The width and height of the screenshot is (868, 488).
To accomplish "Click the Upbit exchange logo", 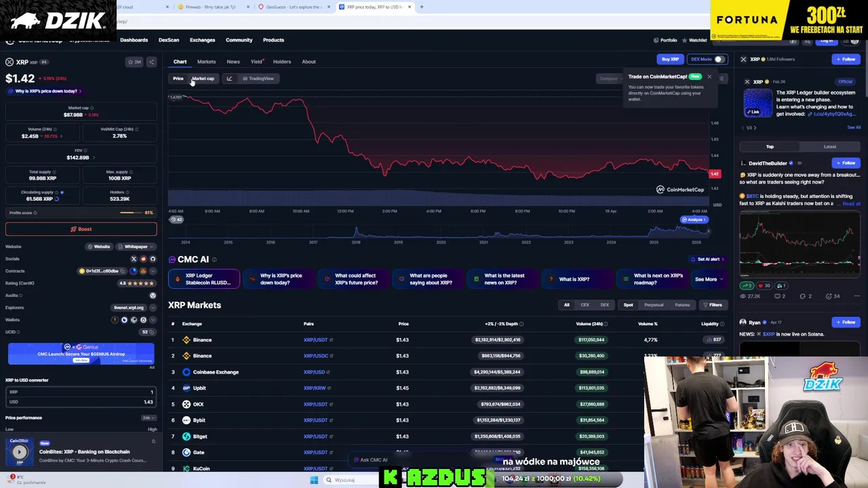I will coord(186,388).
